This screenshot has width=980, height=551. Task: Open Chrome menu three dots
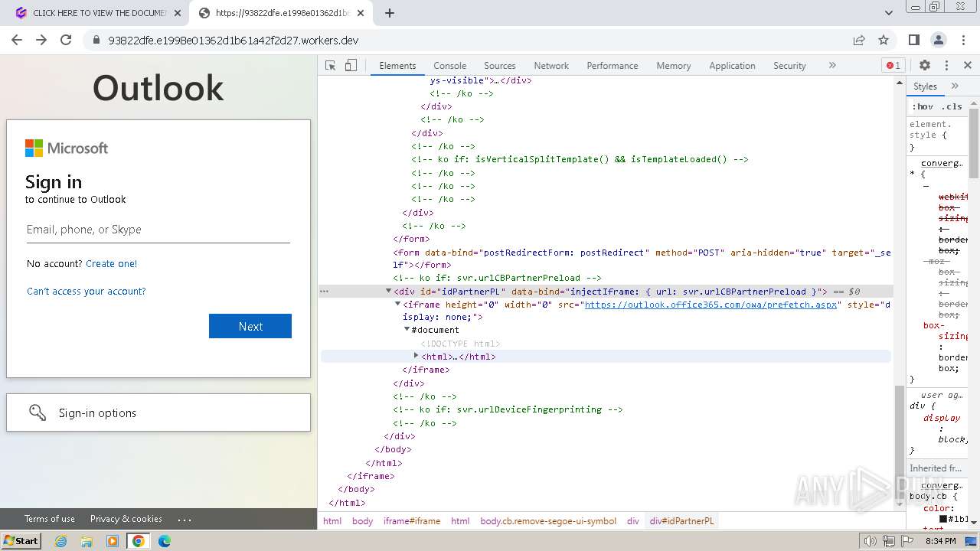(x=963, y=40)
